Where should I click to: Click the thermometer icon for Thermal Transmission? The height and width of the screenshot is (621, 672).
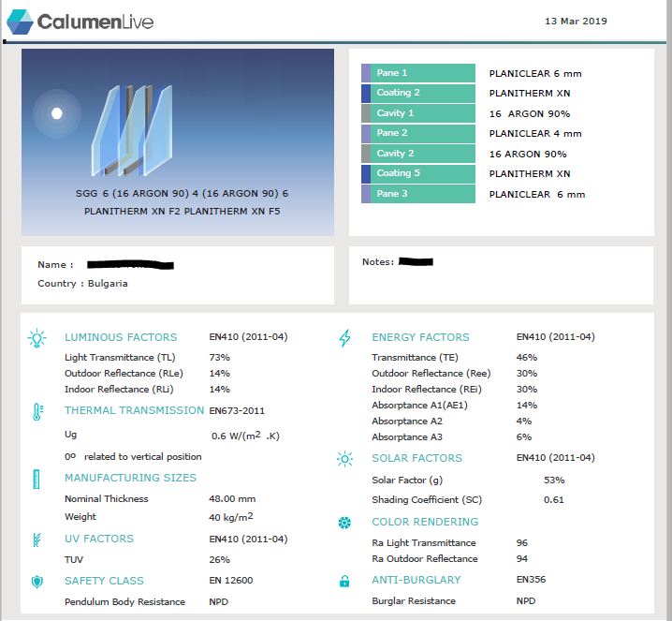(x=37, y=411)
